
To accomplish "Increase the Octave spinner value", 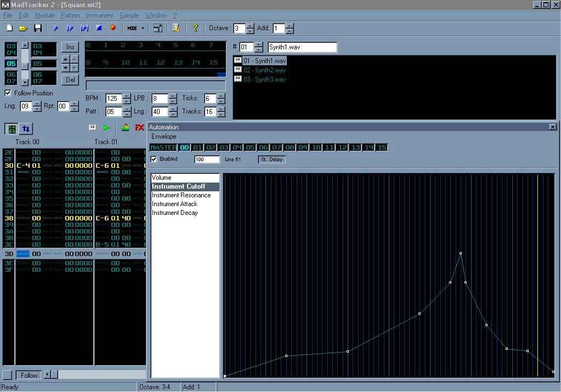I will click(x=250, y=26).
